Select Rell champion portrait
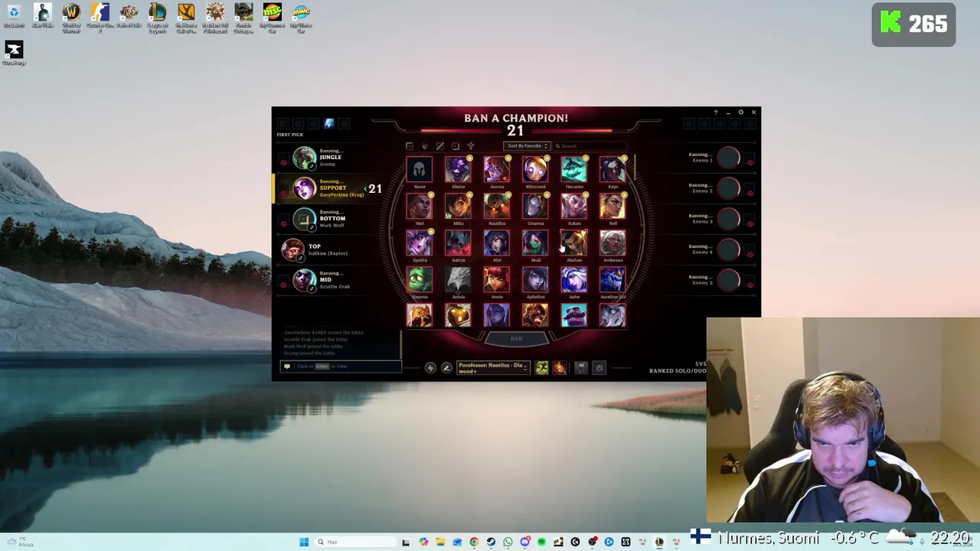Image resolution: width=980 pixels, height=551 pixels. coord(612,206)
